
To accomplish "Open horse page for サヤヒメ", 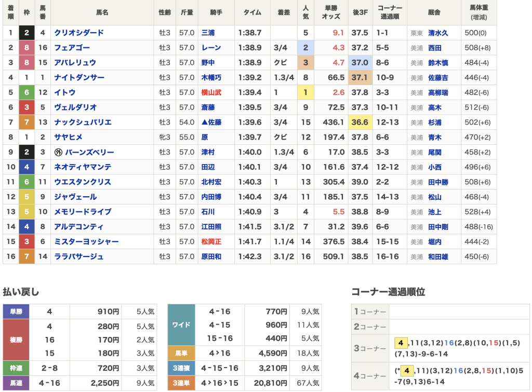I will coord(68,138).
